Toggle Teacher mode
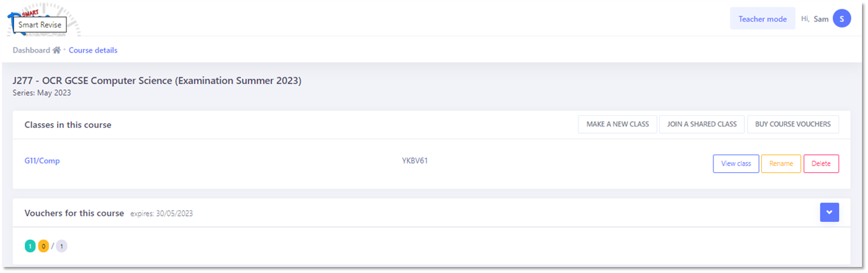 pyautogui.click(x=763, y=19)
